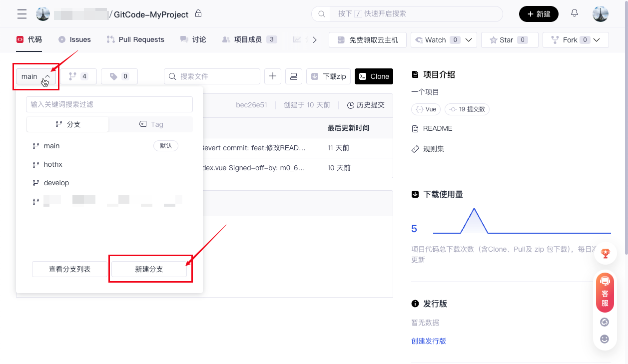Select the 分支 toggle in dropdown

[x=68, y=124]
